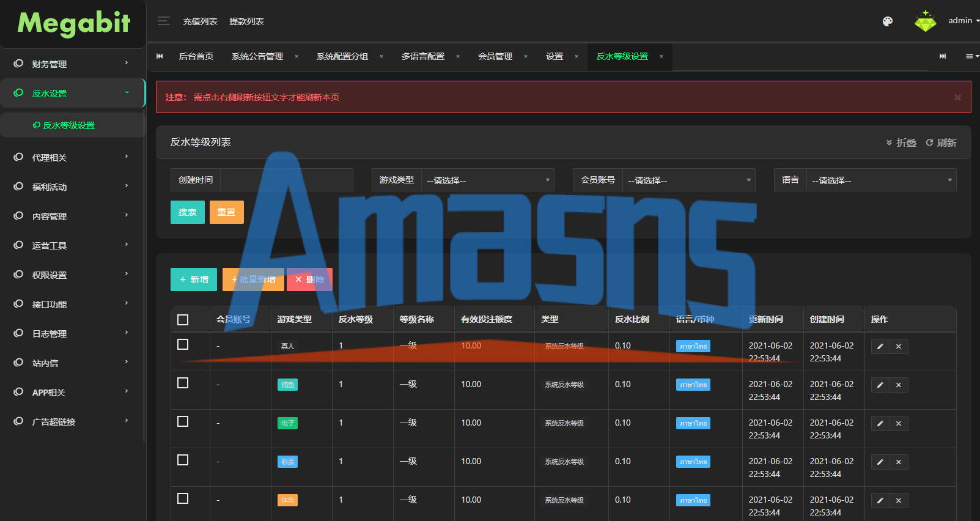The width and height of the screenshot is (980, 521).
Task: Collapse the panel with 折叠
Action: pyautogui.click(x=901, y=142)
